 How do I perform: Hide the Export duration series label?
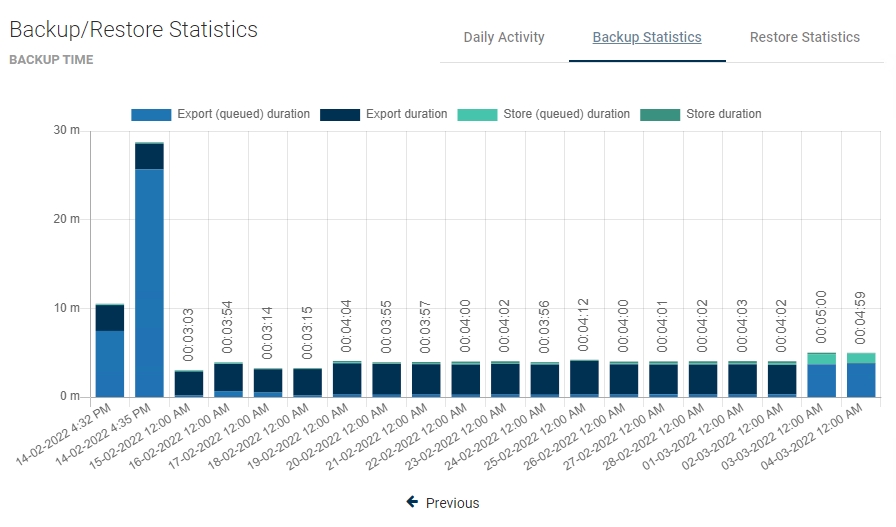[406, 114]
